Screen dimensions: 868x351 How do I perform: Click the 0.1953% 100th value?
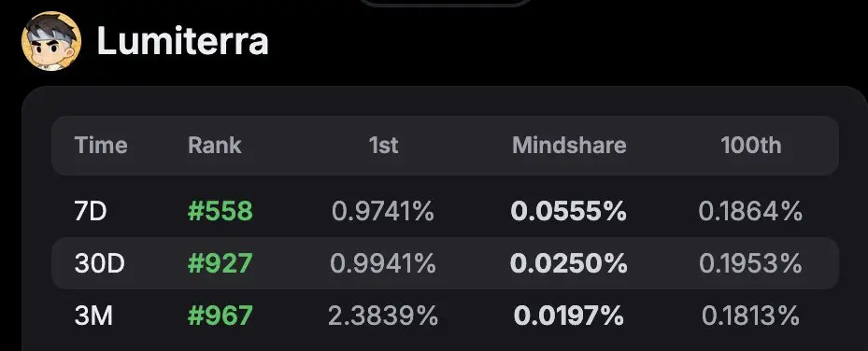[750, 263]
